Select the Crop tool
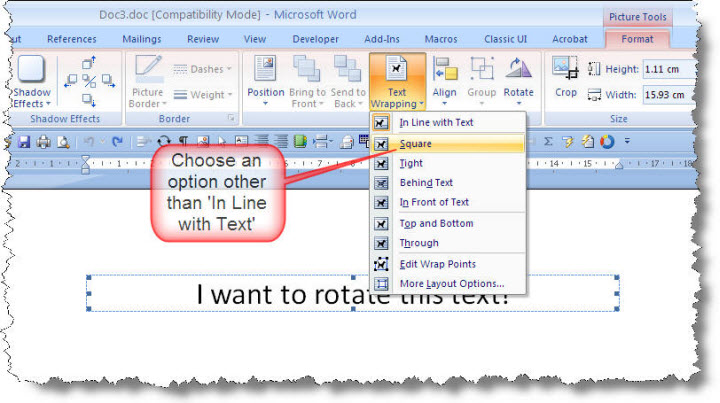The height and width of the screenshot is (403, 720). coord(566,77)
